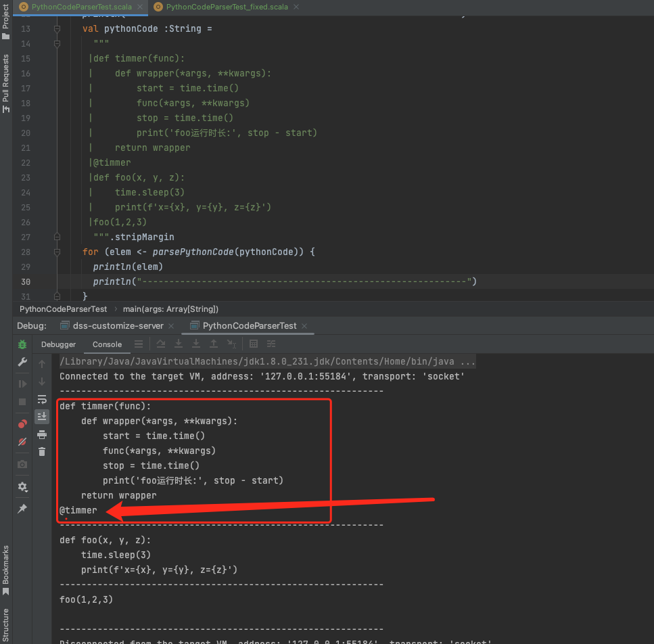Open debug settings gear dropdown

(22, 487)
